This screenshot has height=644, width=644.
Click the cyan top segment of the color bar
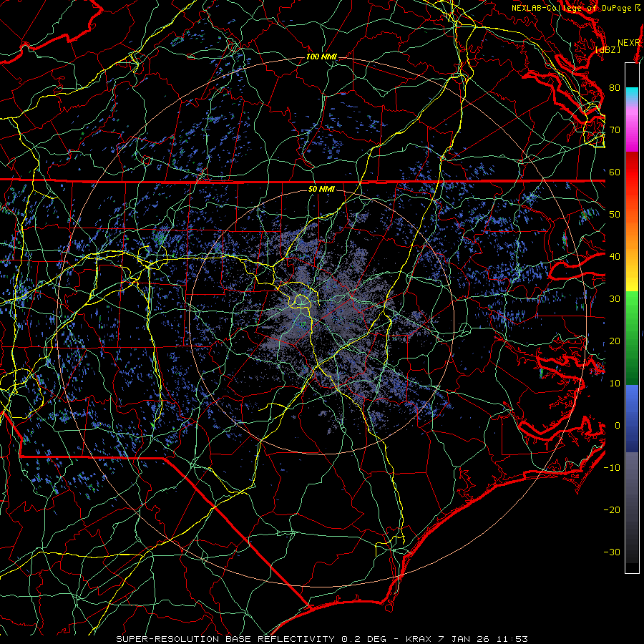tap(632, 94)
